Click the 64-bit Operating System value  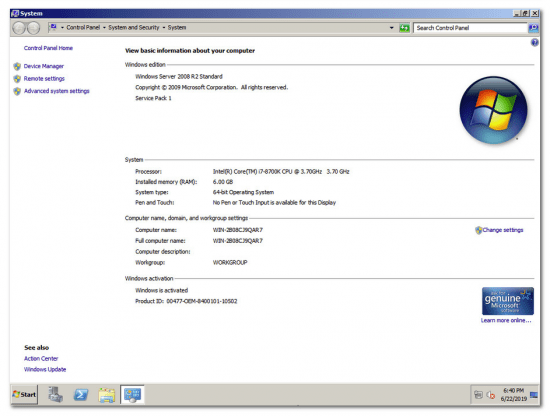point(243,192)
